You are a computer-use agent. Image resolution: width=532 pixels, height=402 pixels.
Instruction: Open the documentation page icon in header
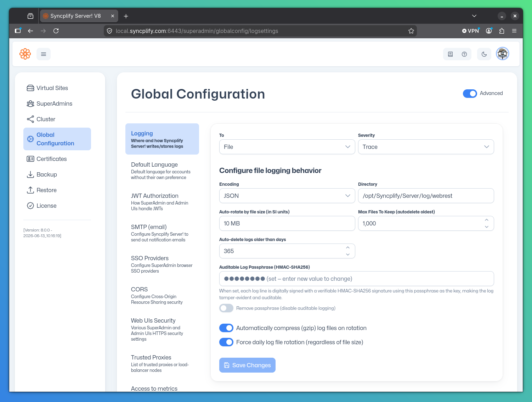click(451, 54)
